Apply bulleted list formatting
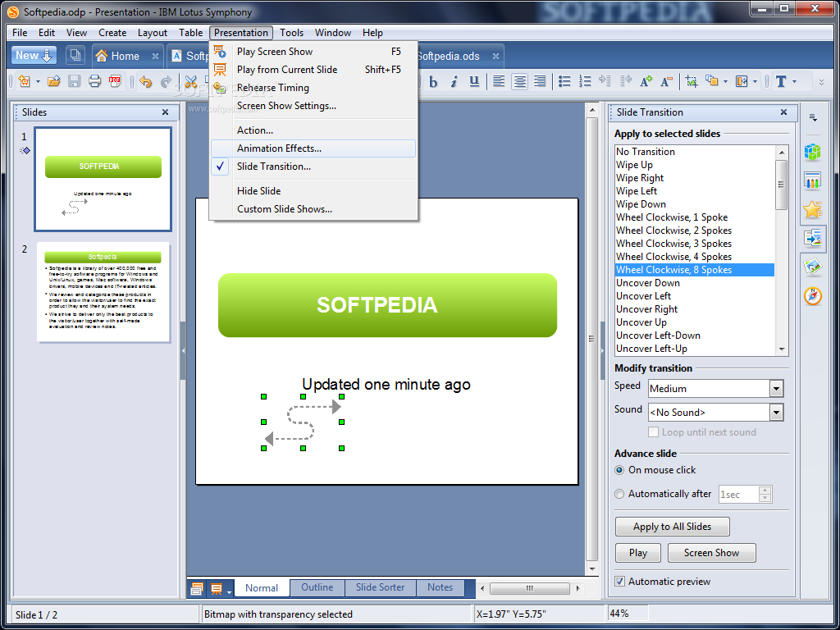Screen dimensions: 840x630 564,81
